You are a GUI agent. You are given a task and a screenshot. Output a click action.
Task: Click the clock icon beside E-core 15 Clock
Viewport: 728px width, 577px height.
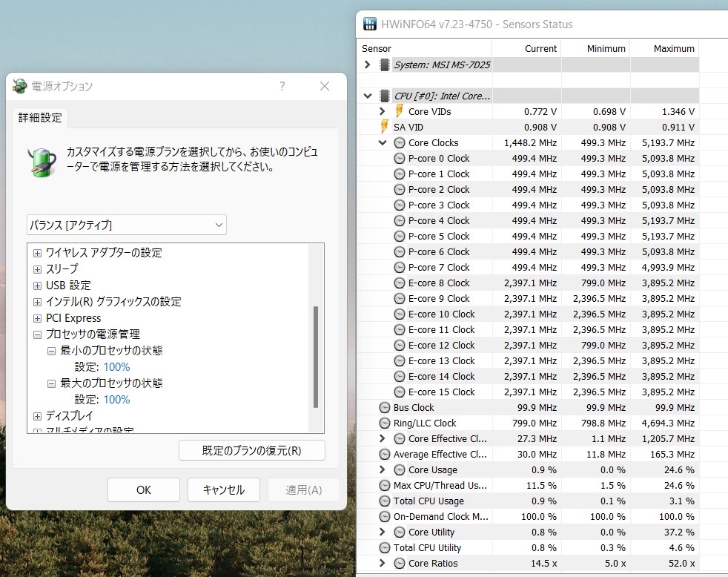coord(400,392)
